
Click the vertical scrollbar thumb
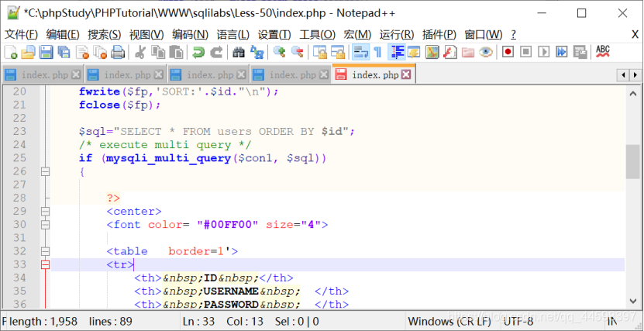point(632,161)
